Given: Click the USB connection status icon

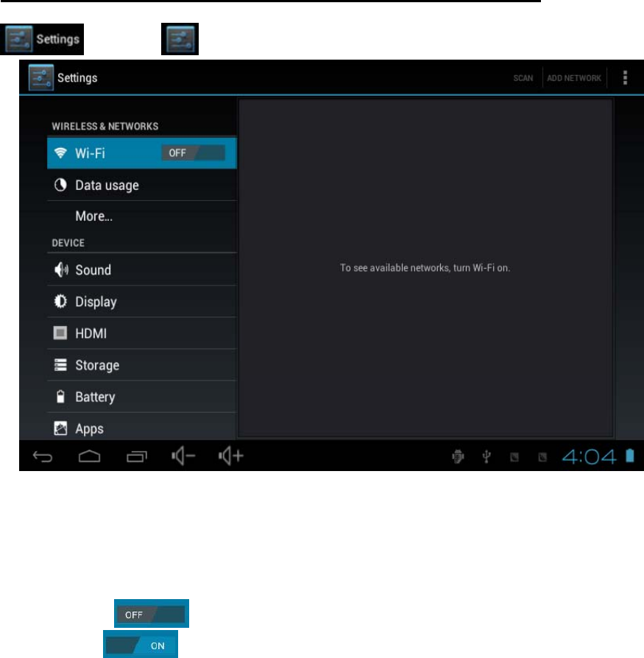Looking at the screenshot, I should [486, 456].
